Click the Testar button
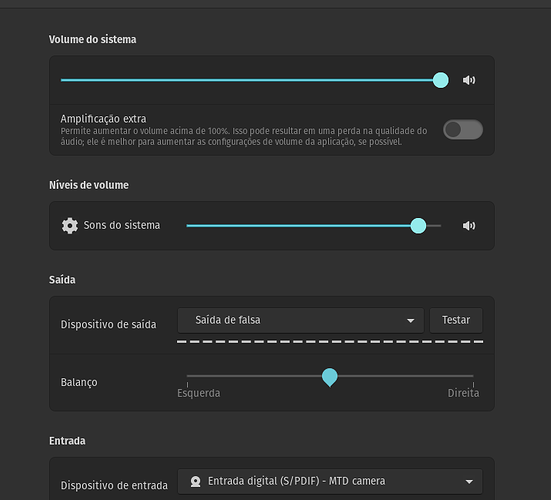This screenshot has height=500, width=551. (x=456, y=320)
